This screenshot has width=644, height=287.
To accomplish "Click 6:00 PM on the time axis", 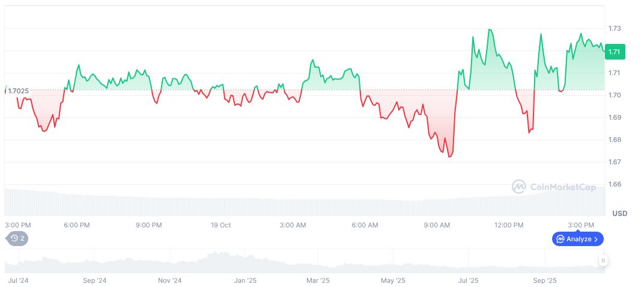I will click(77, 225).
